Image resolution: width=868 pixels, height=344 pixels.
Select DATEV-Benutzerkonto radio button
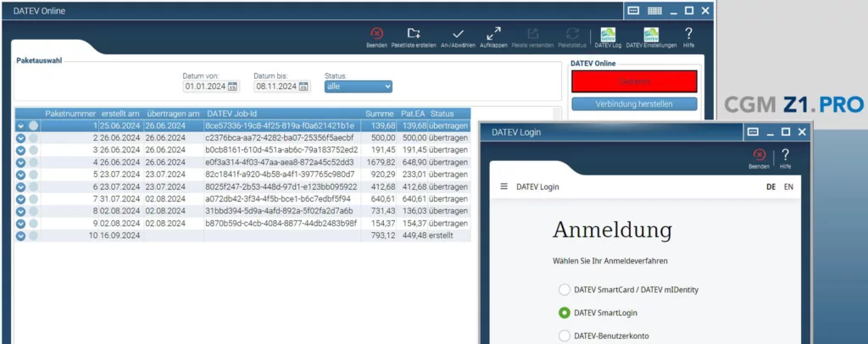pyautogui.click(x=564, y=336)
